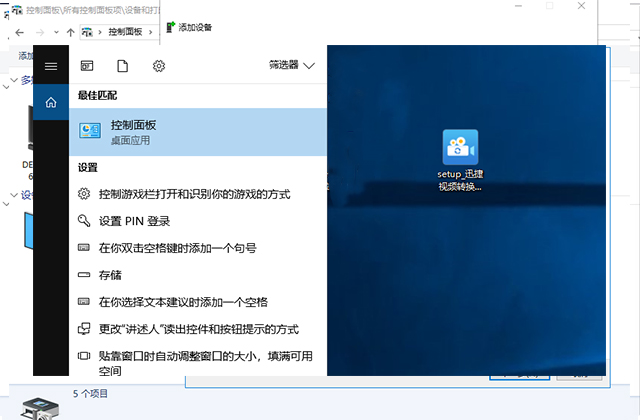Expand breadcrumb arrow after 控制面板
Viewport: 640px width, 420px height.
tap(152, 32)
